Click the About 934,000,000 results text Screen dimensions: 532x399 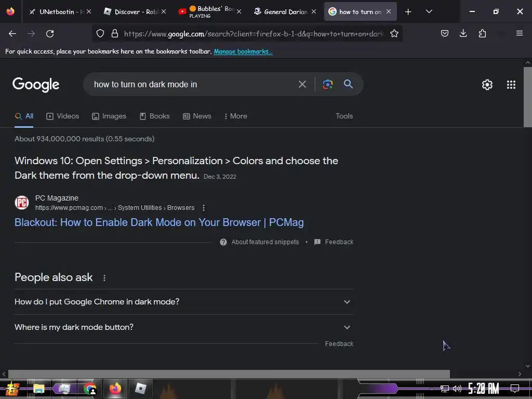pyautogui.click(x=85, y=139)
